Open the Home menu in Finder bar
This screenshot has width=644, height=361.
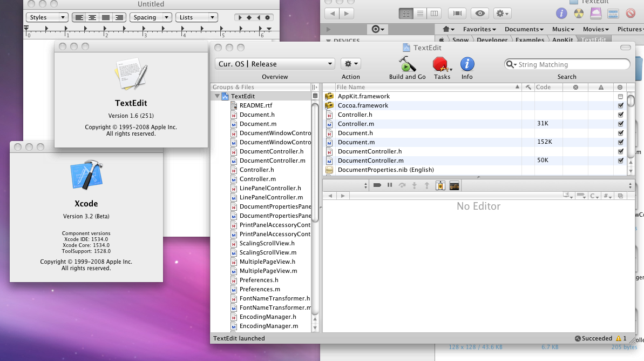[448, 29]
